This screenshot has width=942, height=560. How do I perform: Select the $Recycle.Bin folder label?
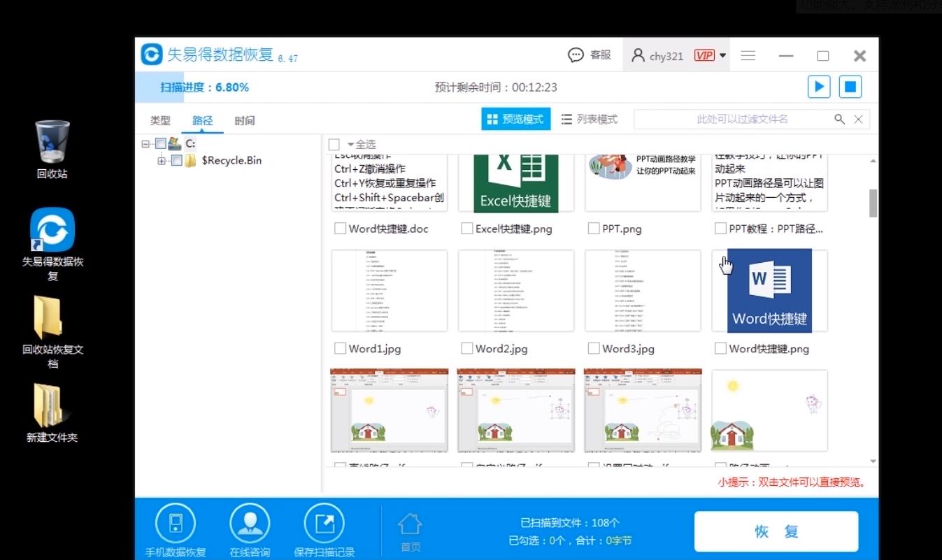pyautogui.click(x=231, y=160)
